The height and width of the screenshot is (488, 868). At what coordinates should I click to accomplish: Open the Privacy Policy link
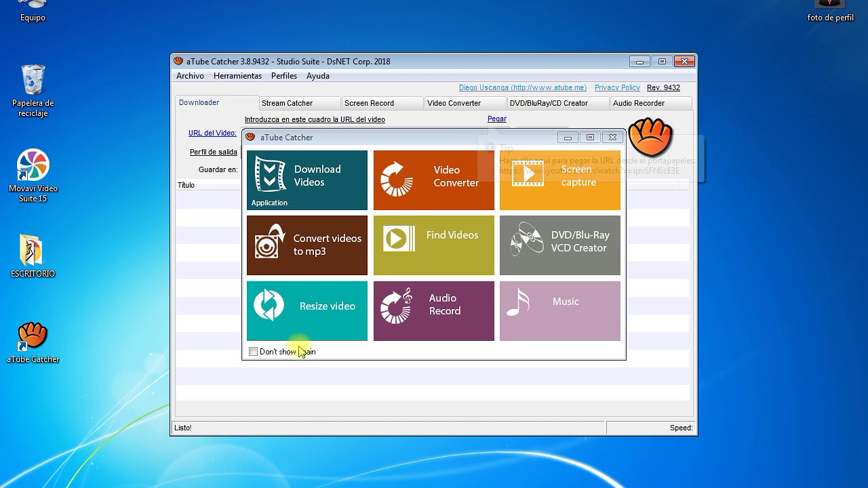[x=617, y=87]
